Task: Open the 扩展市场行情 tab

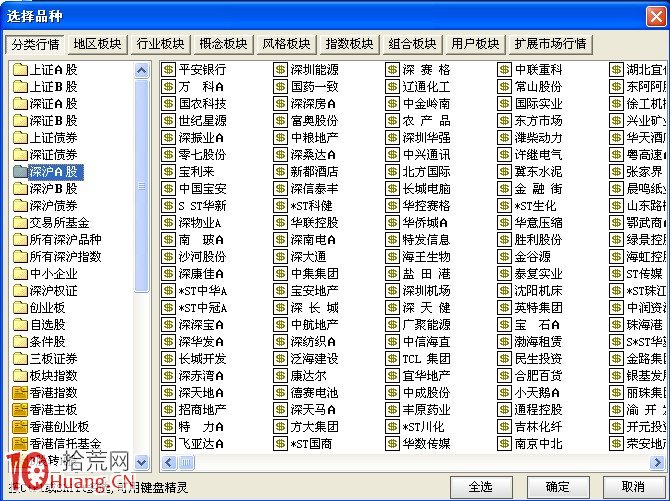Action: click(x=550, y=44)
